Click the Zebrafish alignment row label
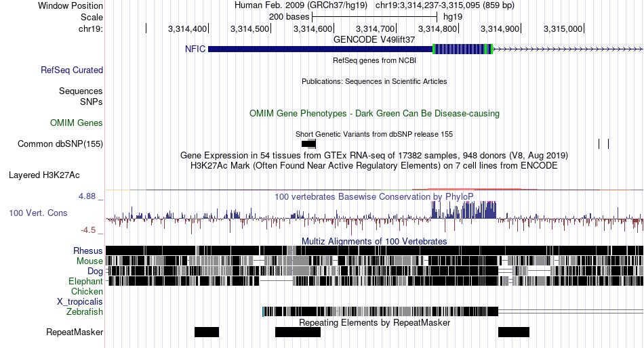644x348 pixels. pyautogui.click(x=85, y=312)
